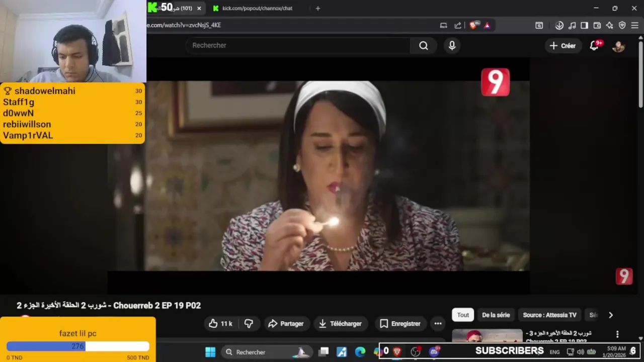Image resolution: width=644 pixels, height=362 pixels.
Task: Click the search tabs icon in toolbar
Action: coord(539,25)
